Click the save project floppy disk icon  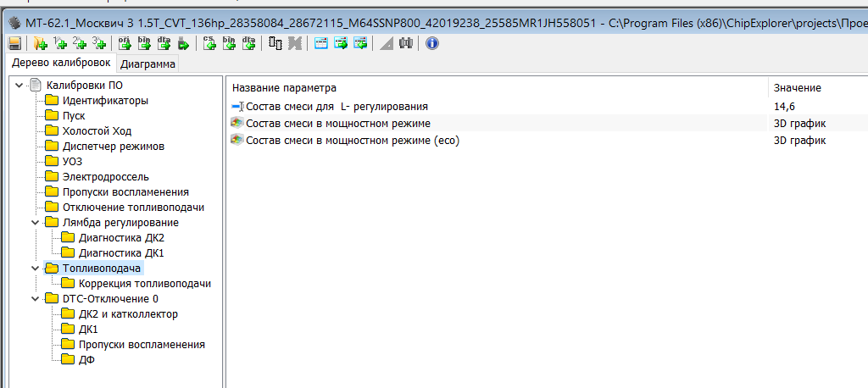[14, 43]
